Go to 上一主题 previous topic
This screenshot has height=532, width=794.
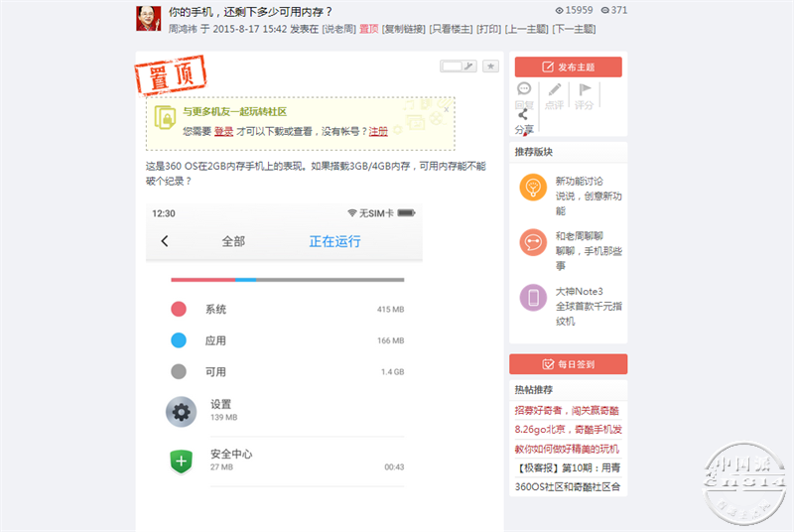pos(527,29)
